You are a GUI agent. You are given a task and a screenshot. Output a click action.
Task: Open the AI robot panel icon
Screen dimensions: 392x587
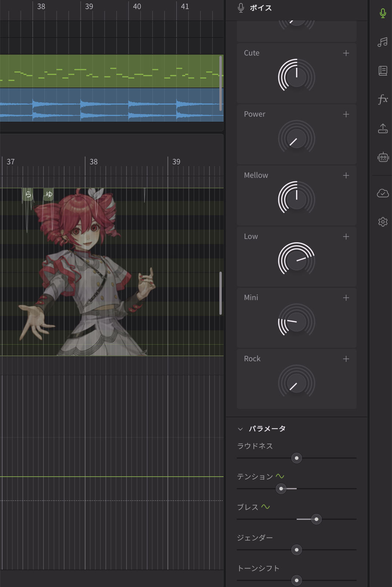[x=383, y=157]
